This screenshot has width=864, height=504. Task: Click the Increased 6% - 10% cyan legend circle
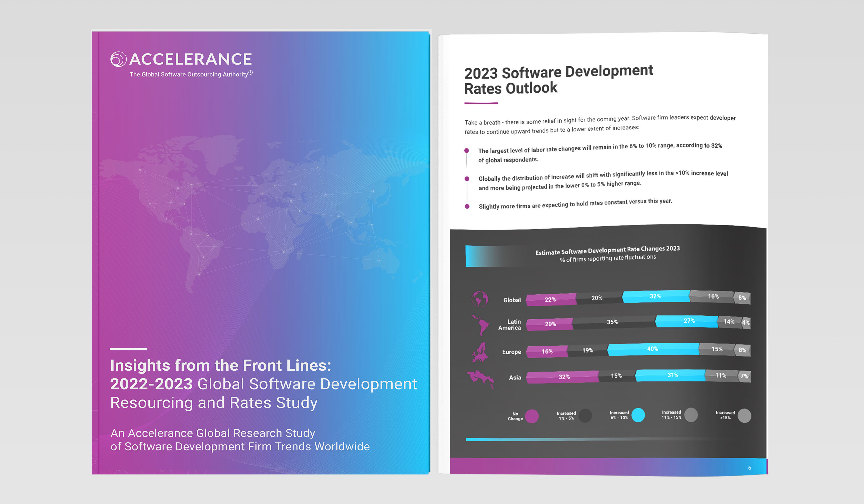tap(638, 415)
